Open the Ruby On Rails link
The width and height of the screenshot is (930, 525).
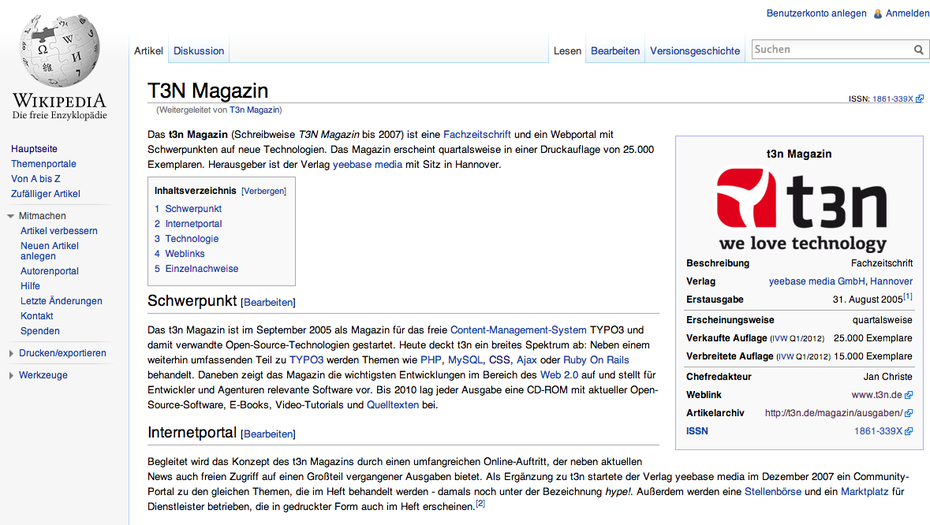pos(596,360)
